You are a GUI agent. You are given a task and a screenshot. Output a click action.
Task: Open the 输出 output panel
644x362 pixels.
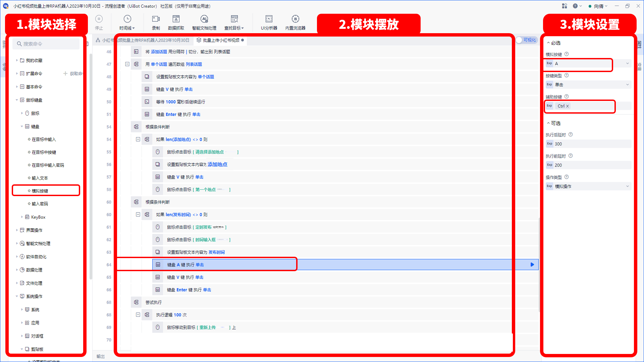[x=101, y=356]
